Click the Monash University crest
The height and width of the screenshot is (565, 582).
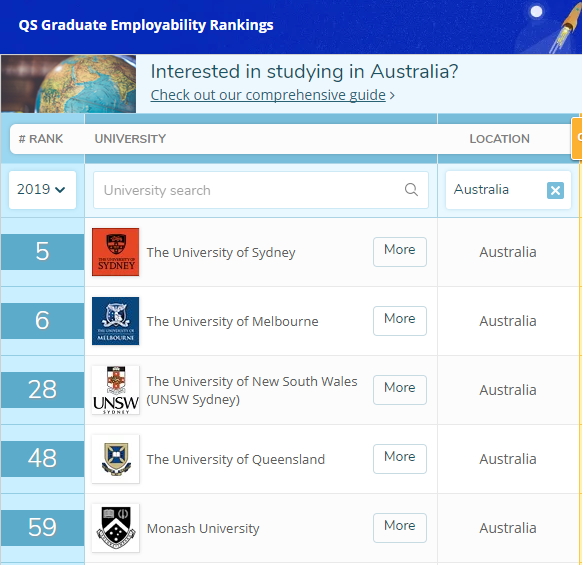(x=115, y=528)
